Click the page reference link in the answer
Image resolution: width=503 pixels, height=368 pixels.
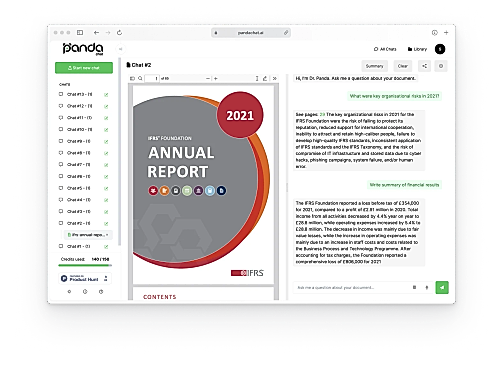[x=322, y=114]
